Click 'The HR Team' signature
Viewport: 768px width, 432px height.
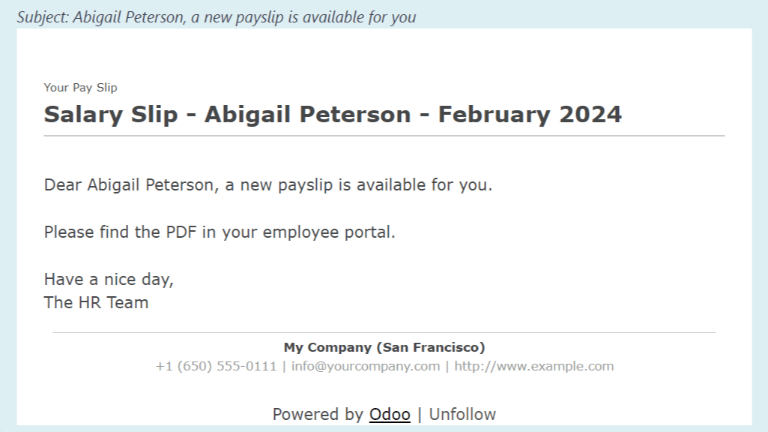96,302
